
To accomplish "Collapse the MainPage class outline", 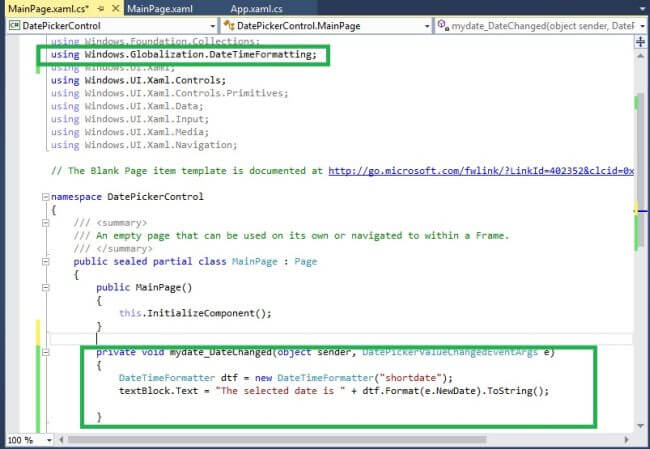I will tap(46, 262).
